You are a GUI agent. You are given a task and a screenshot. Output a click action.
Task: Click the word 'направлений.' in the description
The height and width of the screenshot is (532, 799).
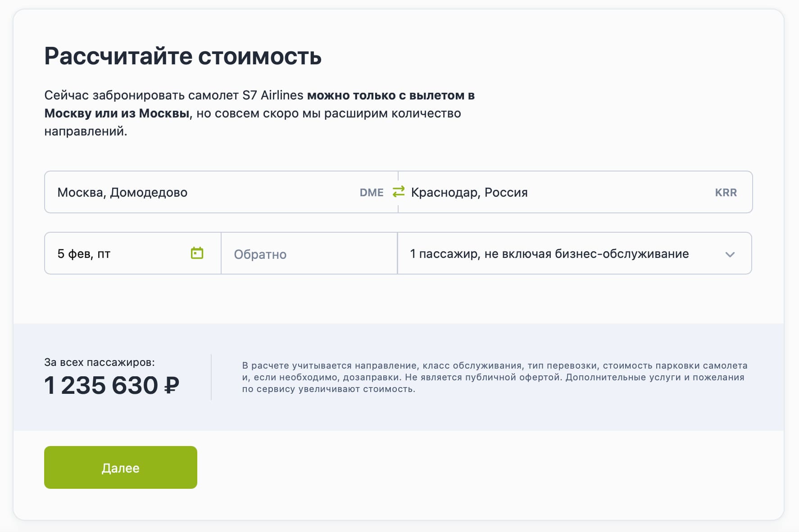point(86,131)
